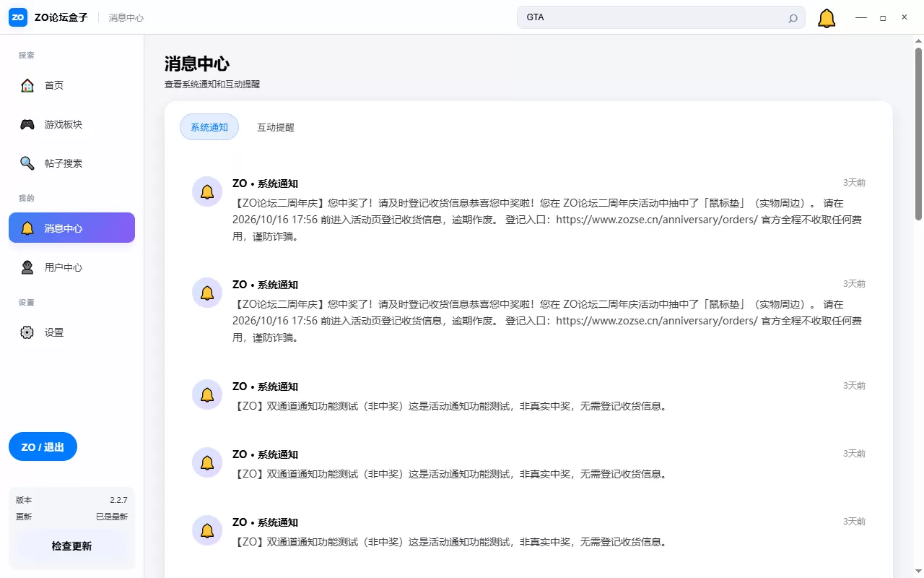
Task: Click the GTA search input field
Action: click(x=661, y=17)
